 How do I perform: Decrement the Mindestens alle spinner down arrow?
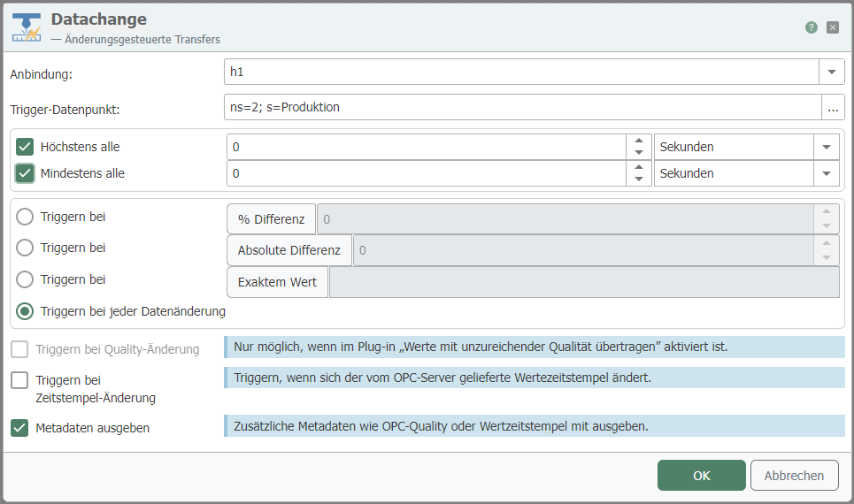point(639,179)
